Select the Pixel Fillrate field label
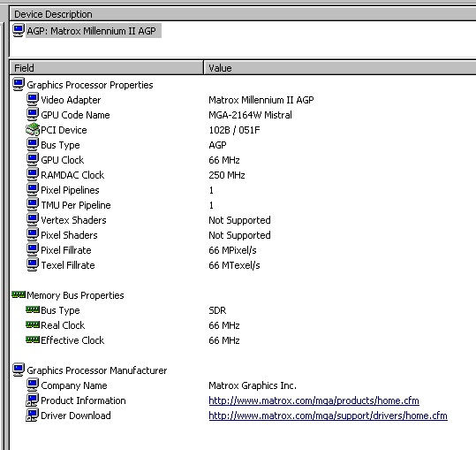The height and width of the screenshot is (450, 476). [x=66, y=250]
